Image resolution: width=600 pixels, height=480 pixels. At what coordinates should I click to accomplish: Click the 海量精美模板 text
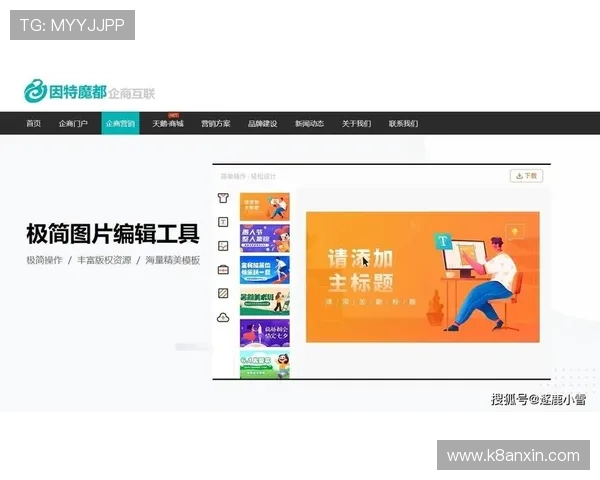[x=173, y=260]
